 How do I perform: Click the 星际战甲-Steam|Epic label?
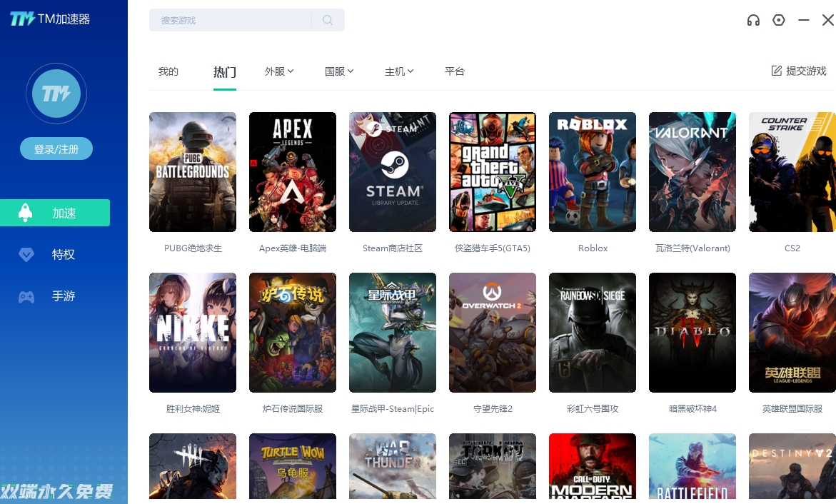(393, 408)
